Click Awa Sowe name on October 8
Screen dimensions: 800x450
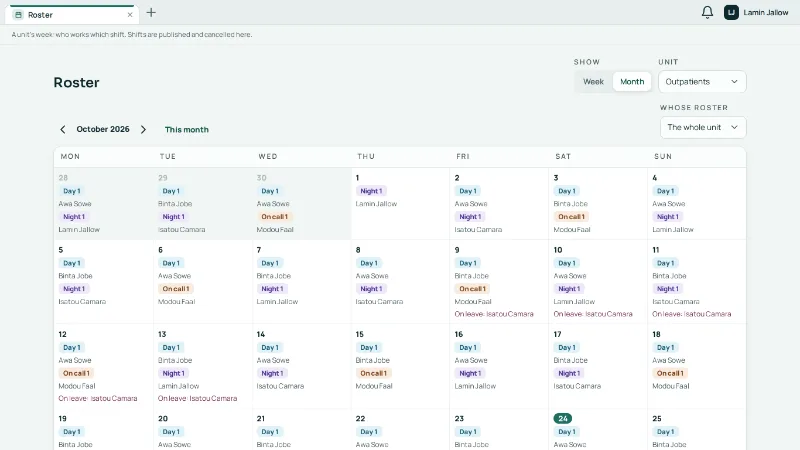pos(372,276)
